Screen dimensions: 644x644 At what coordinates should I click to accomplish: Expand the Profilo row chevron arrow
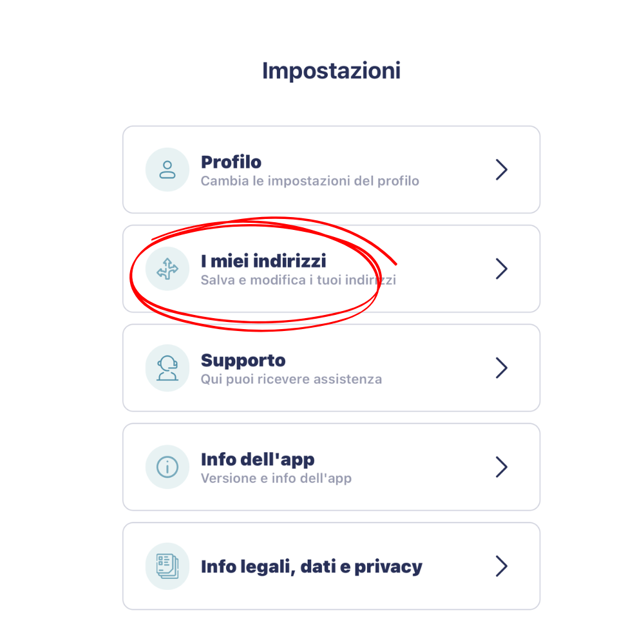502,170
